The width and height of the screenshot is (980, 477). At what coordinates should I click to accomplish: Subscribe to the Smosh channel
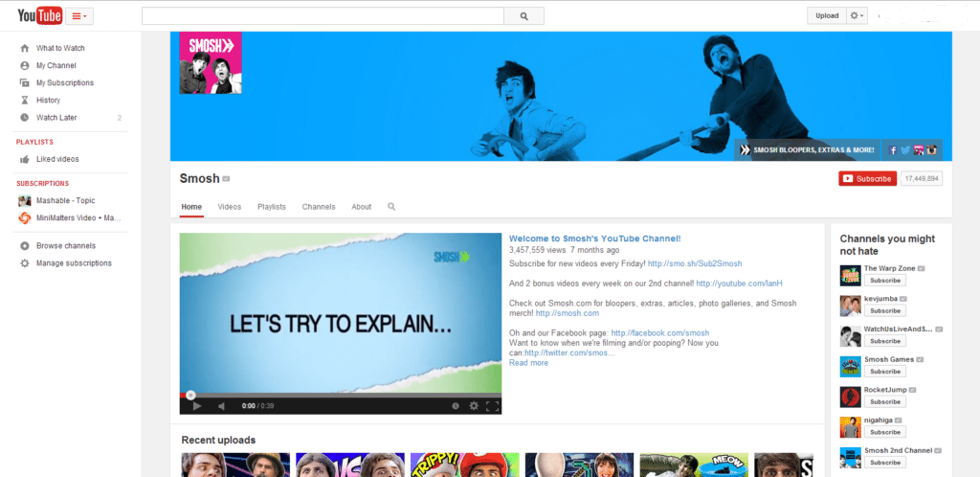pyautogui.click(x=867, y=179)
